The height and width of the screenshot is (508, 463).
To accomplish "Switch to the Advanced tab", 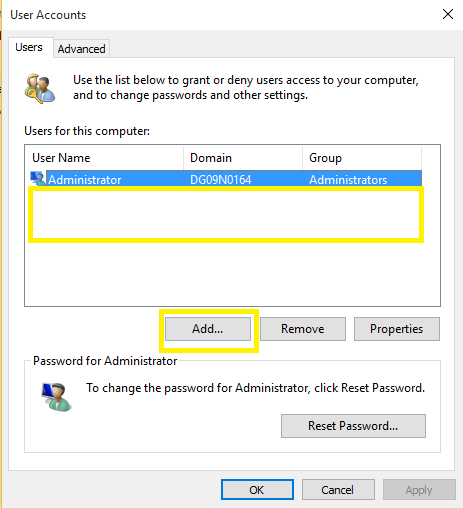I will point(81,49).
